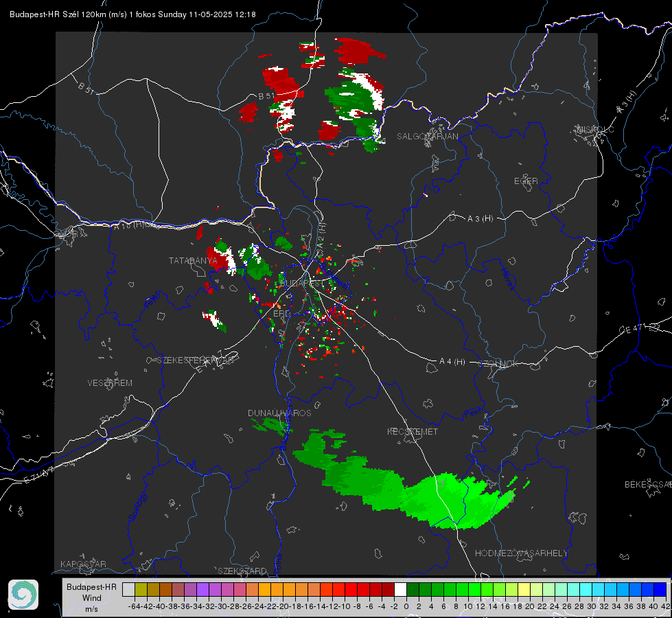Click the dark red -4 to -2 swatch
The image size is (672, 618).
tap(388, 589)
